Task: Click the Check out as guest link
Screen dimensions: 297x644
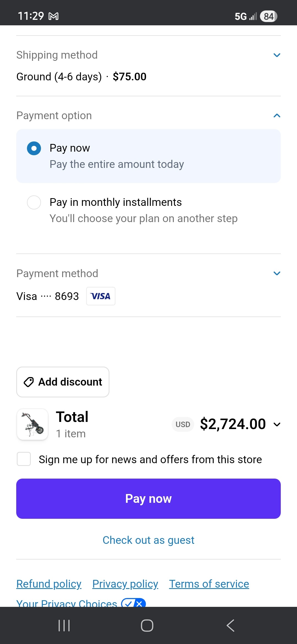Action: point(148,540)
